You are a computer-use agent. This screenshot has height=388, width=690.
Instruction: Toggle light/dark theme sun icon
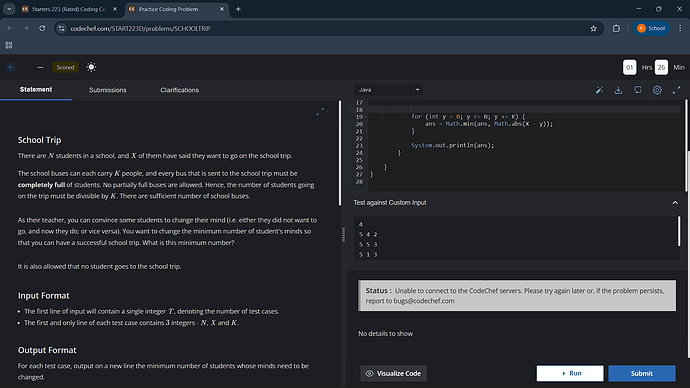91,67
